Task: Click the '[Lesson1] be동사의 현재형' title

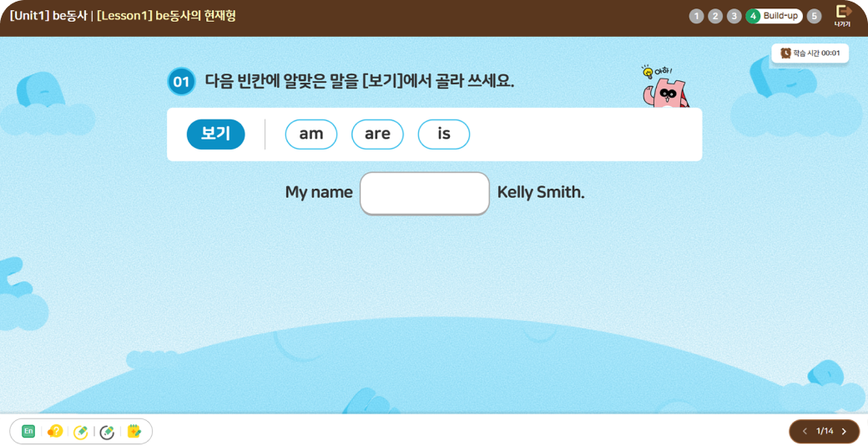Action: [x=166, y=16]
